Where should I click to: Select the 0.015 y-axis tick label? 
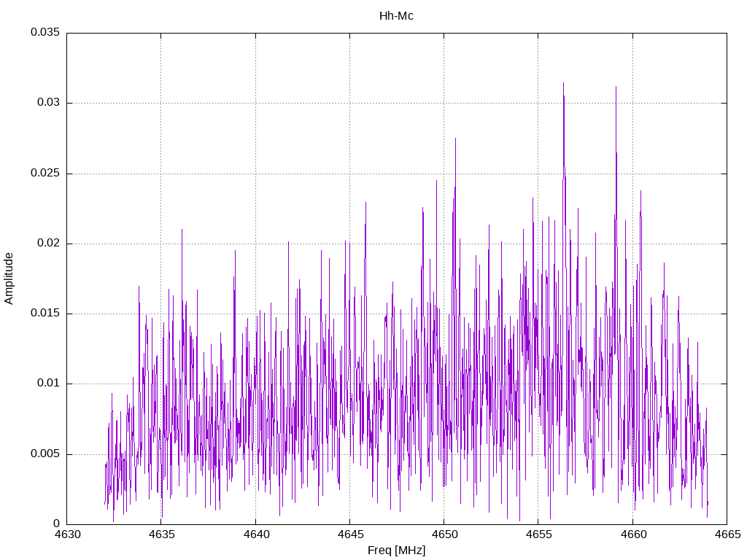[44, 314]
